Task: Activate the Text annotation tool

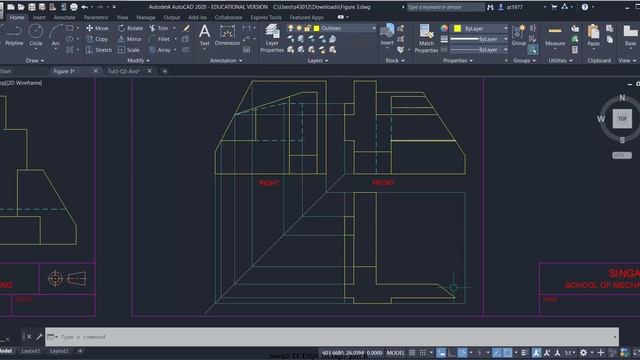Action: [204, 35]
